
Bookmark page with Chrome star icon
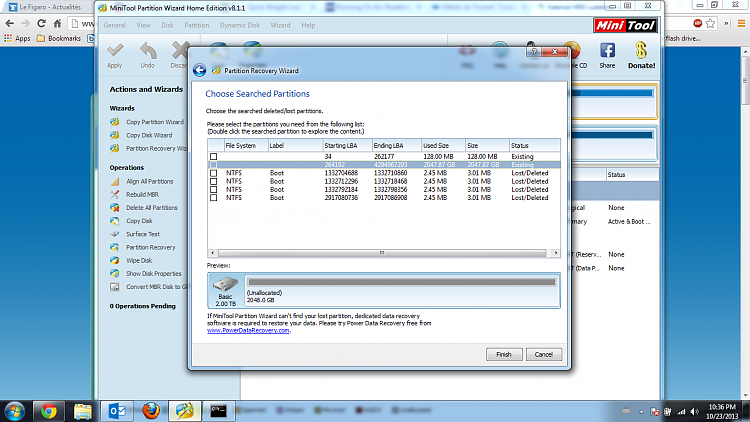click(710, 23)
